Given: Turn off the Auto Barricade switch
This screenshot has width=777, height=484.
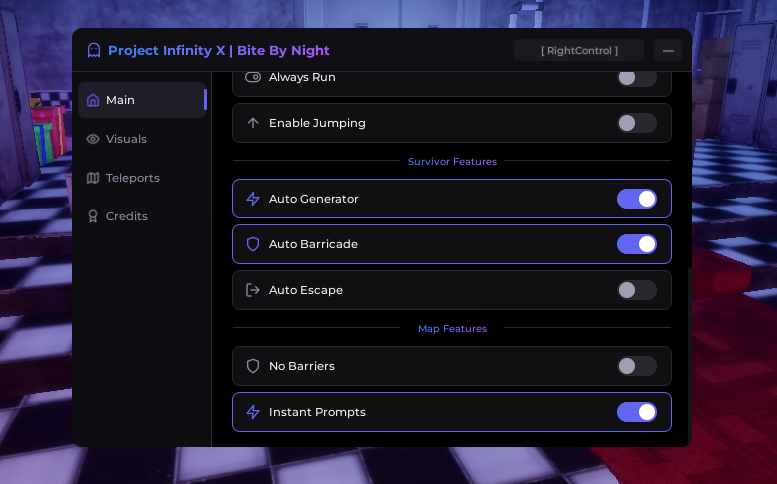Looking at the screenshot, I should [637, 244].
